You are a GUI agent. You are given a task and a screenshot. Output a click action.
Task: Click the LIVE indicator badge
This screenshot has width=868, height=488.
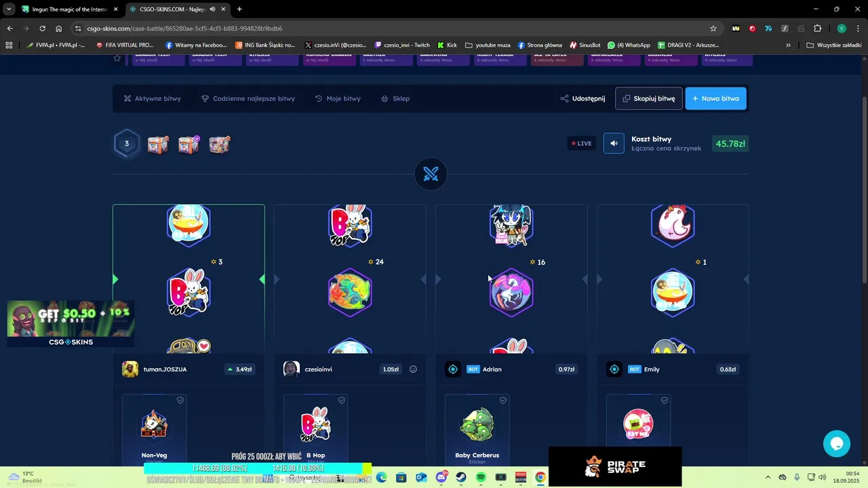(x=581, y=143)
